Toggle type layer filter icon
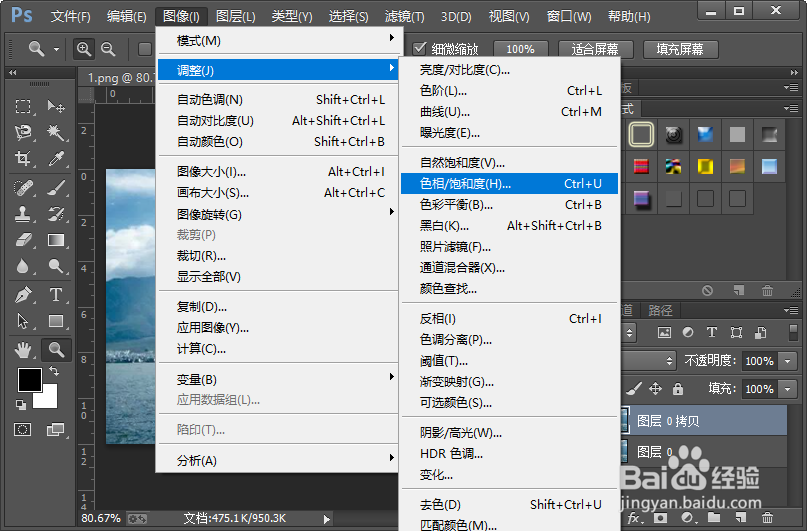 click(712, 332)
